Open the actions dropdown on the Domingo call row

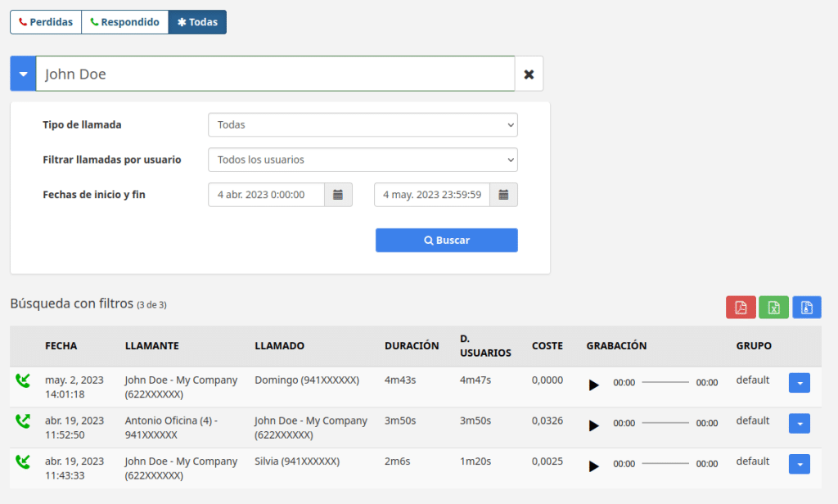(x=799, y=382)
